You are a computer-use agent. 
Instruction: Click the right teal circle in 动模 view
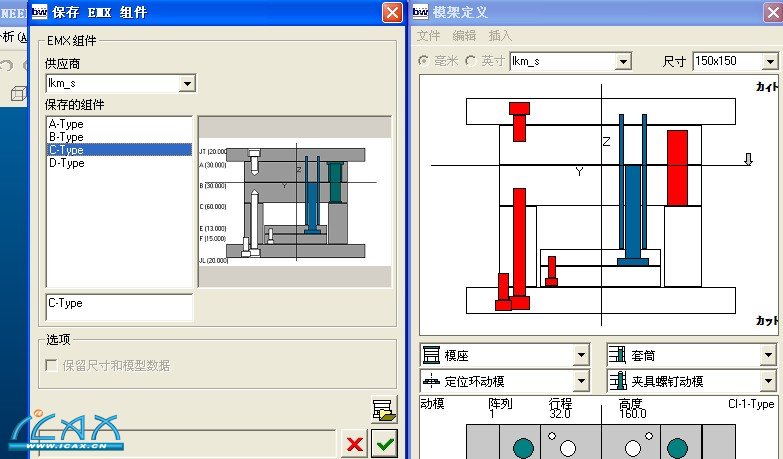pyautogui.click(x=677, y=448)
